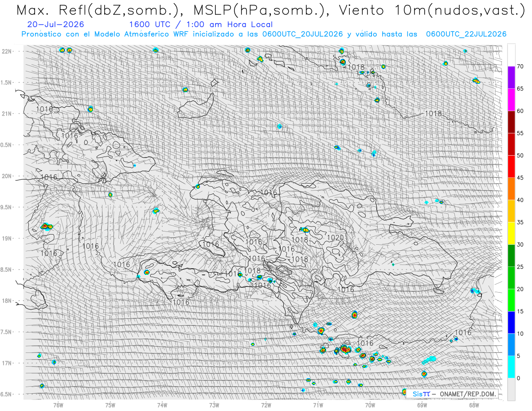This screenshot has width=532, height=411.
Task: Select the '75W' longitude label
Action: [x=110, y=404]
